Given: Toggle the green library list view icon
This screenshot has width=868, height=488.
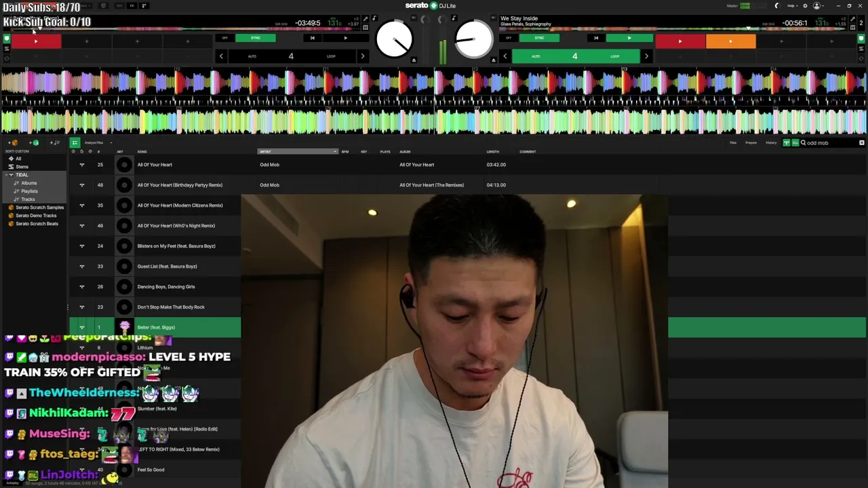Looking at the screenshot, I should (75, 143).
